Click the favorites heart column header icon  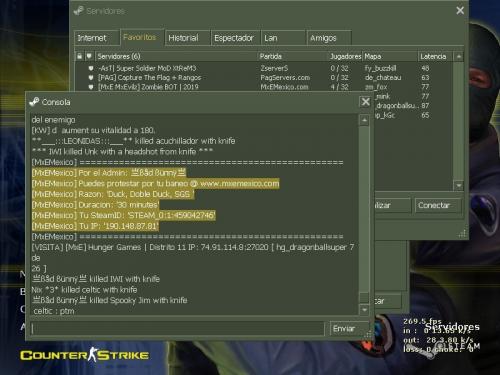pos(89,56)
